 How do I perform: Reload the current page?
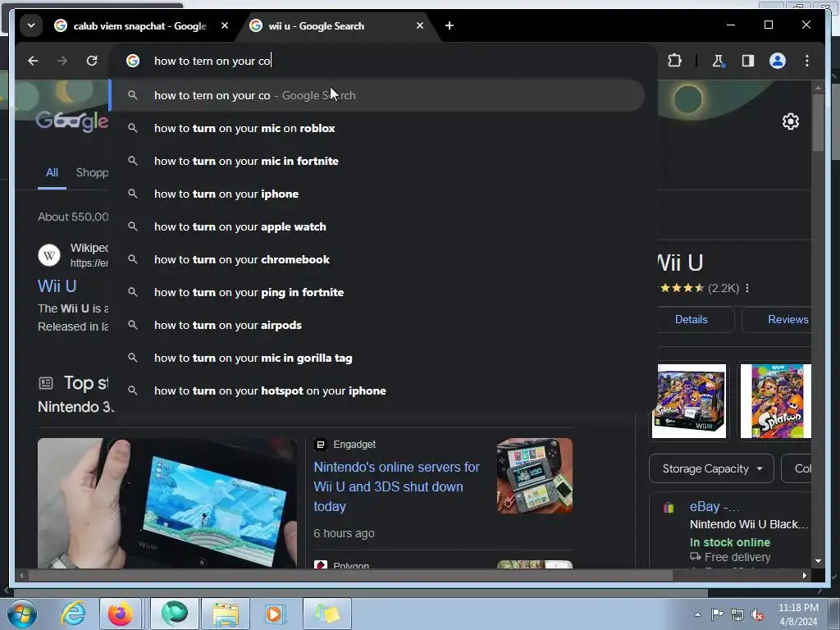pos(92,61)
